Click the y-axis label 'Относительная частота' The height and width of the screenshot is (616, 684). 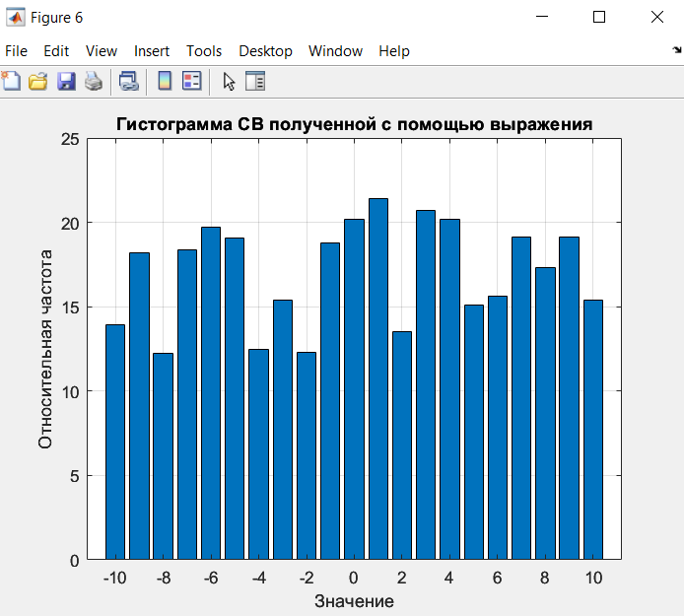pos(45,349)
